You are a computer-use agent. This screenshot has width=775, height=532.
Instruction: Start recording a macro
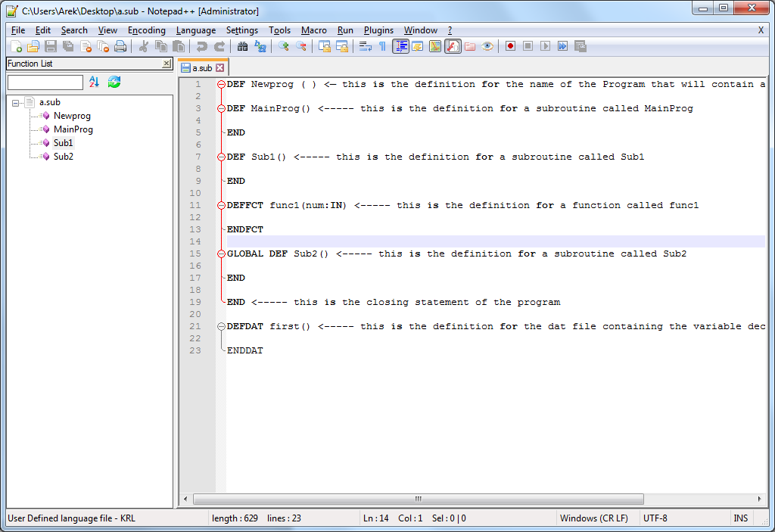(x=509, y=46)
